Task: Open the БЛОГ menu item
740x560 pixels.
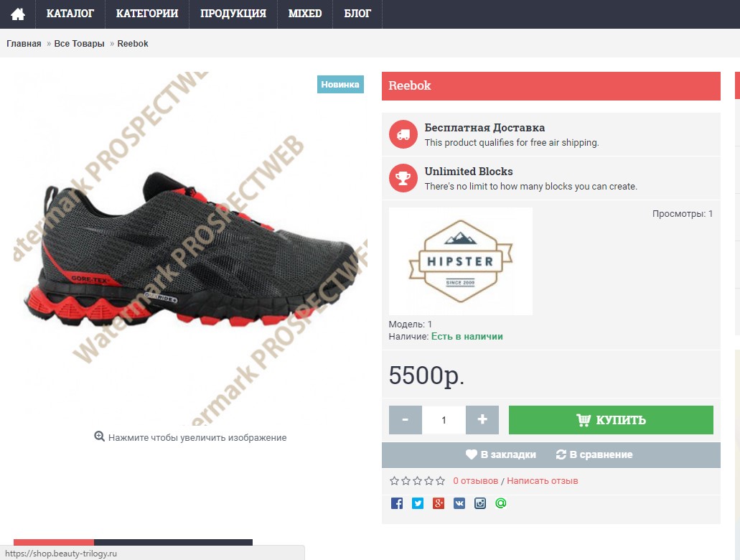Action: pos(357,14)
